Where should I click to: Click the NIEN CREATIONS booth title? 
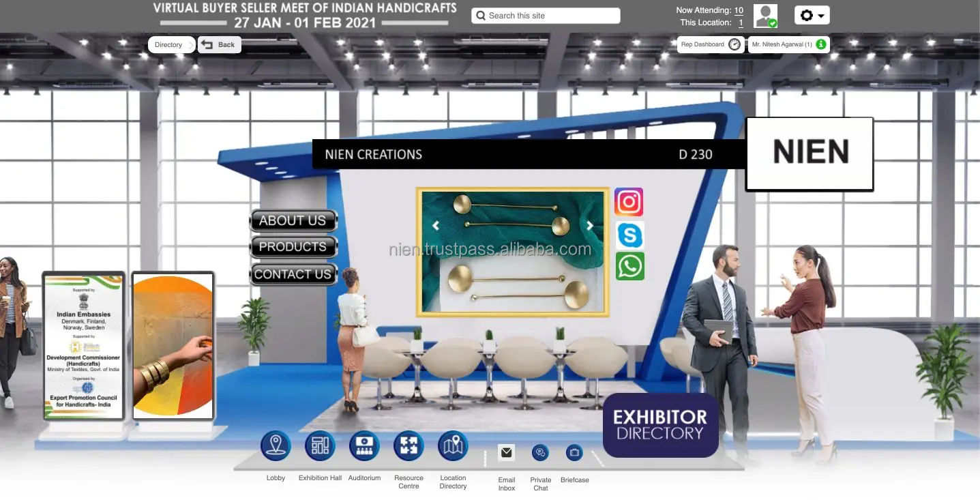[x=374, y=154]
